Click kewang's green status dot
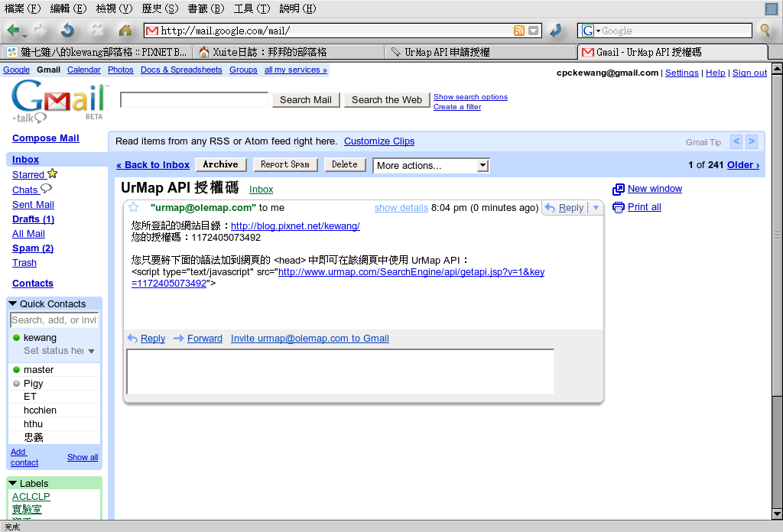The height and width of the screenshot is (532, 783). click(x=17, y=338)
